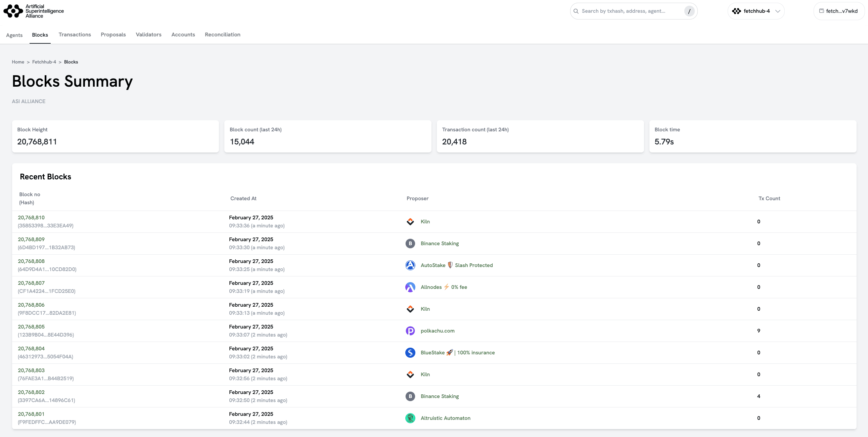This screenshot has width=868, height=437.
Task: Click the Home breadcrumb link
Action: coord(18,62)
